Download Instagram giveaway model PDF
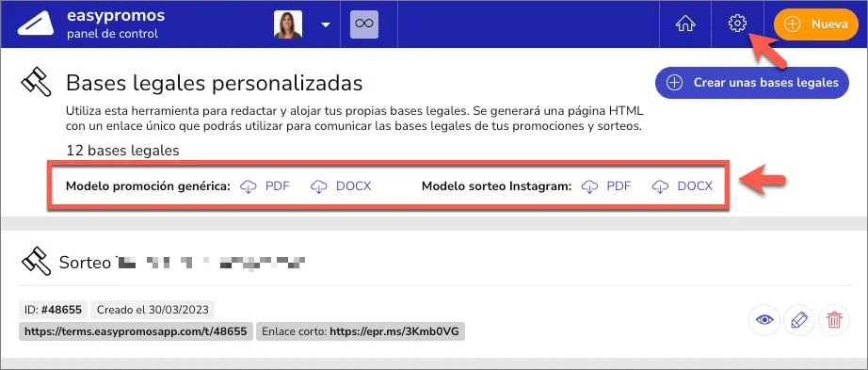 606,186
